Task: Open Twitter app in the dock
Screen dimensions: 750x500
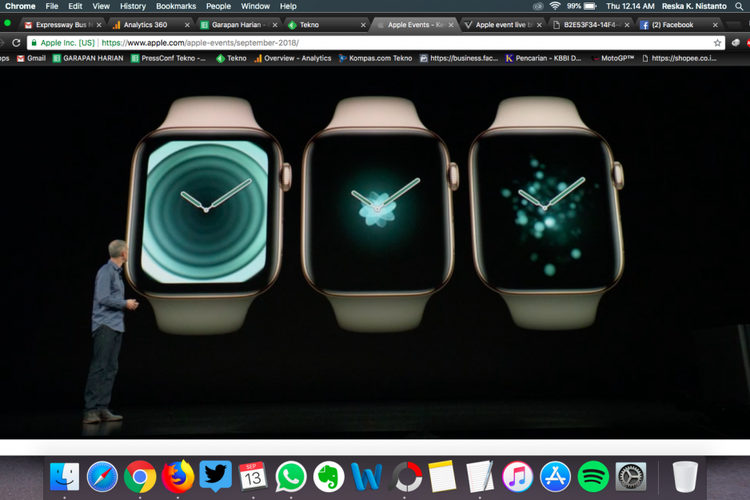Action: [x=215, y=476]
